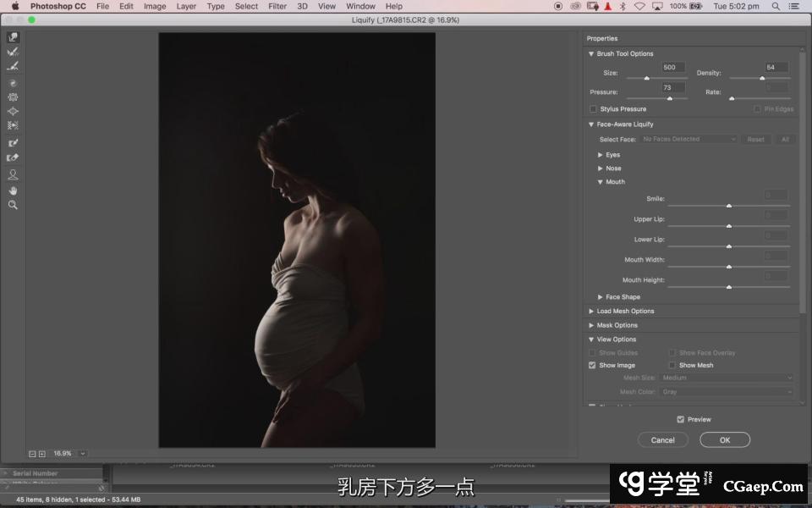Image resolution: width=812 pixels, height=508 pixels.
Task: Click the brush Size slider
Action: (x=647, y=79)
